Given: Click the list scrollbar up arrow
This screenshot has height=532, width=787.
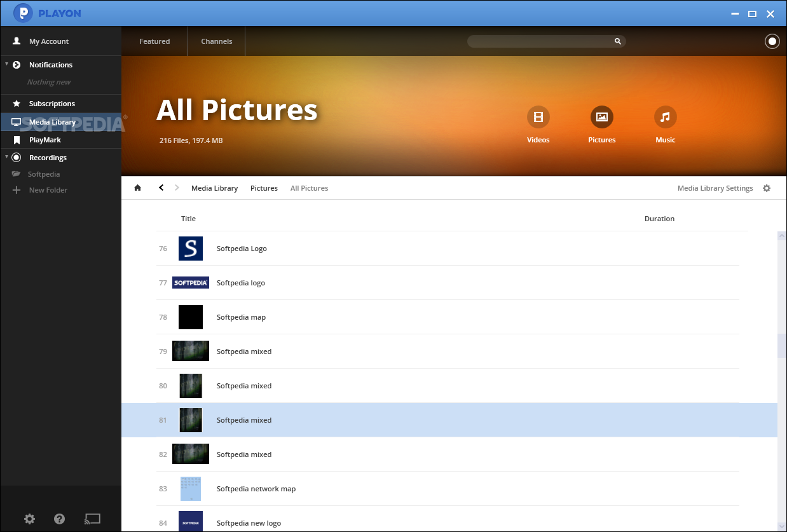Looking at the screenshot, I should click(782, 236).
